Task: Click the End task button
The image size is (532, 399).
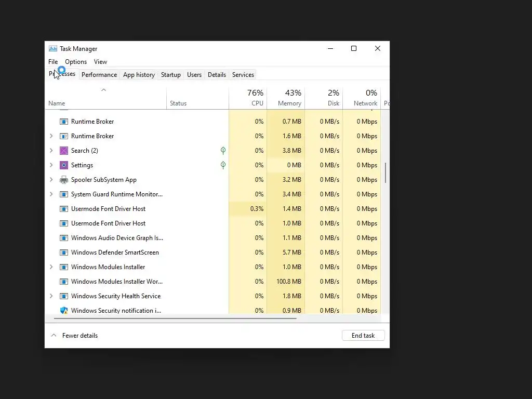Action: (x=363, y=336)
